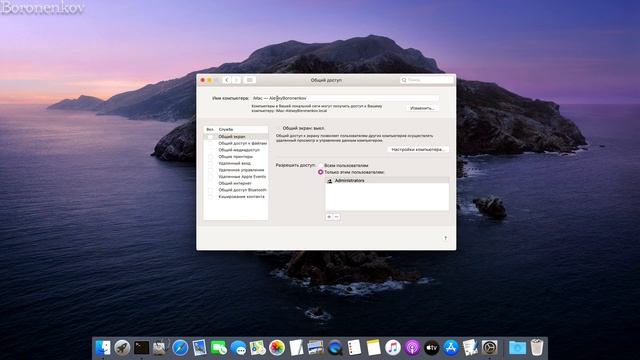Open Apple TV app in Dock
The image size is (640, 360).
pyautogui.click(x=431, y=348)
